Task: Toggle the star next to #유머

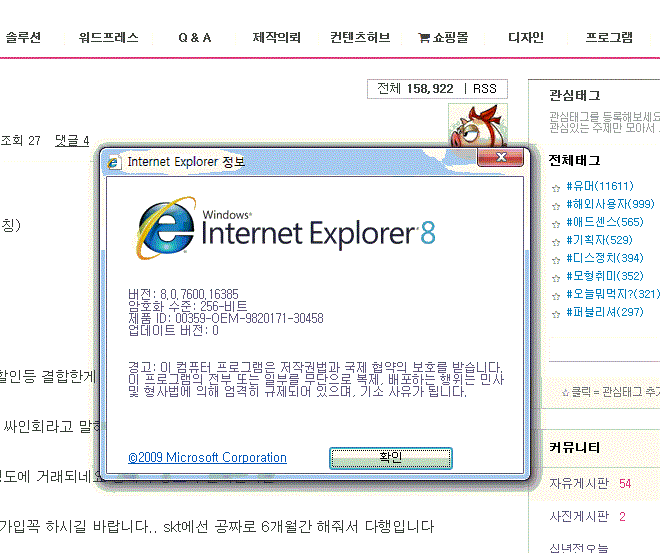Action: coord(556,188)
